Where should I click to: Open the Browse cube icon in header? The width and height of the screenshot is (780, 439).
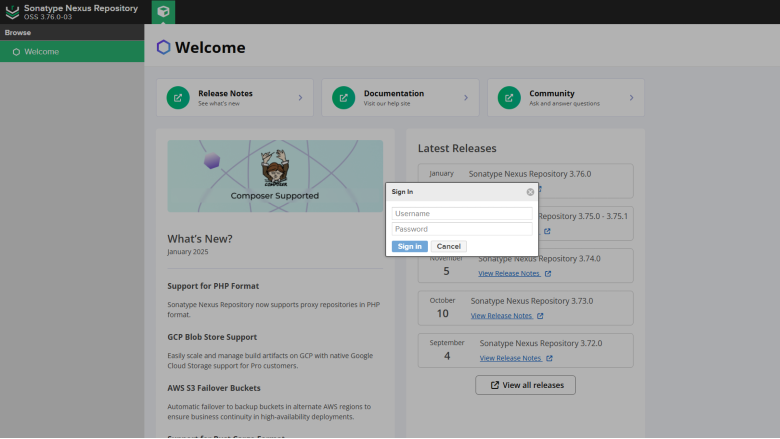click(x=163, y=11)
